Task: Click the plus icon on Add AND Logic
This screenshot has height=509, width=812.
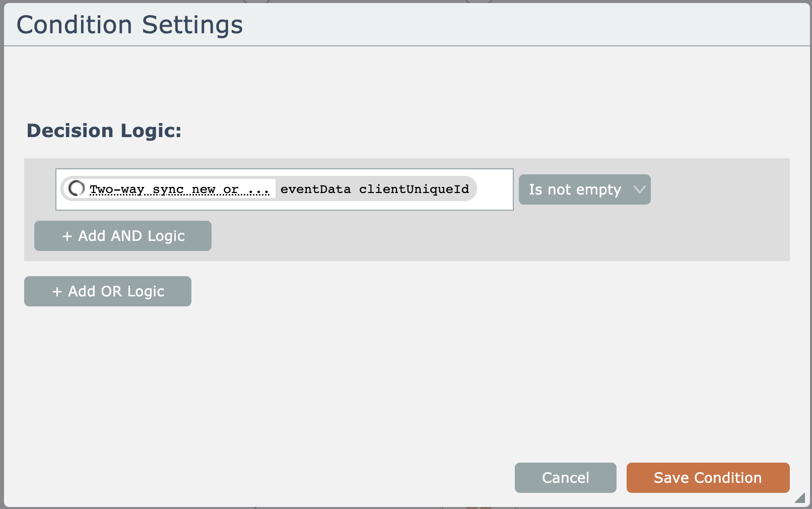Action: pos(67,236)
